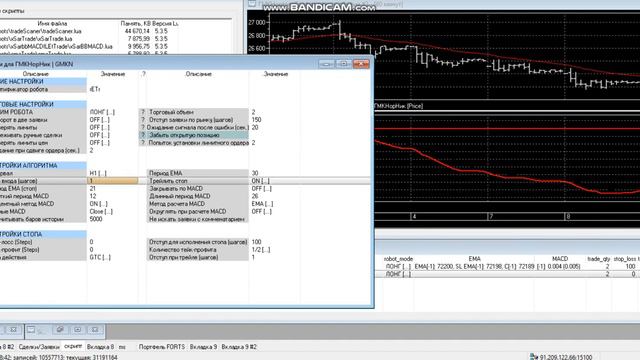The height and width of the screenshot is (360, 640).
Task: Click the stacked-windows icon in the bottom toolbar
Action: tap(60, 330)
